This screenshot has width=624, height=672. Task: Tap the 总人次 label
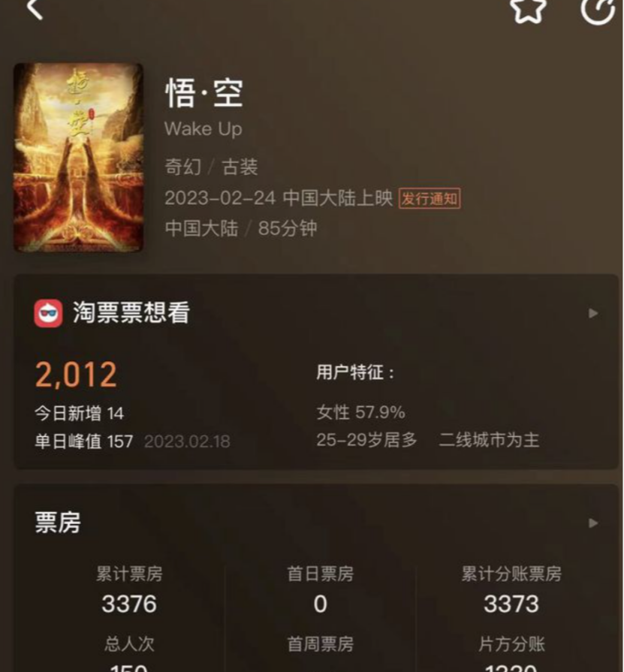[129, 644]
